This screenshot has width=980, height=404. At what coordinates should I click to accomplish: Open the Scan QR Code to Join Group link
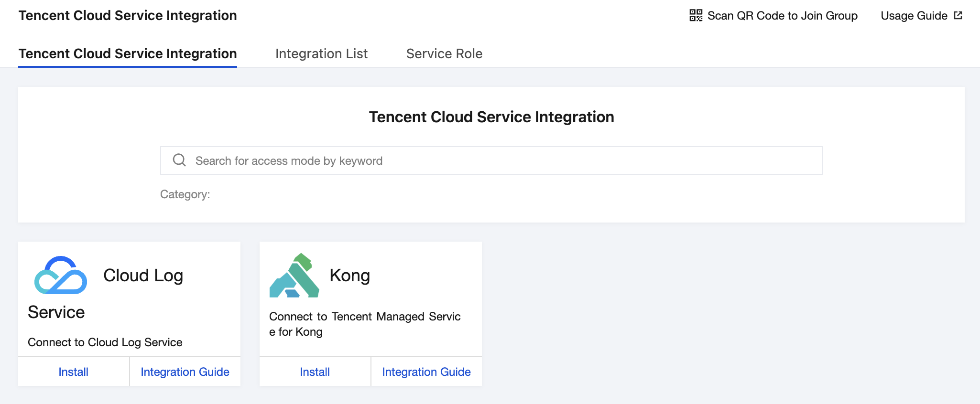click(782, 16)
